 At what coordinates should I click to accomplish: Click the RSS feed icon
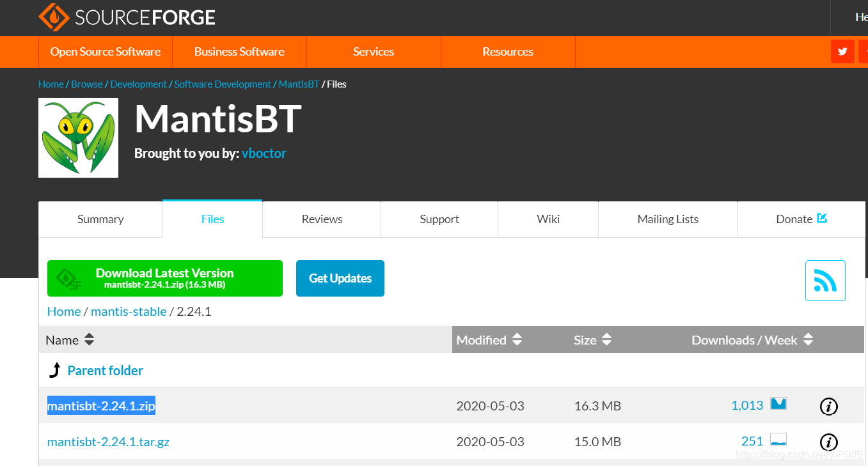[x=825, y=280]
